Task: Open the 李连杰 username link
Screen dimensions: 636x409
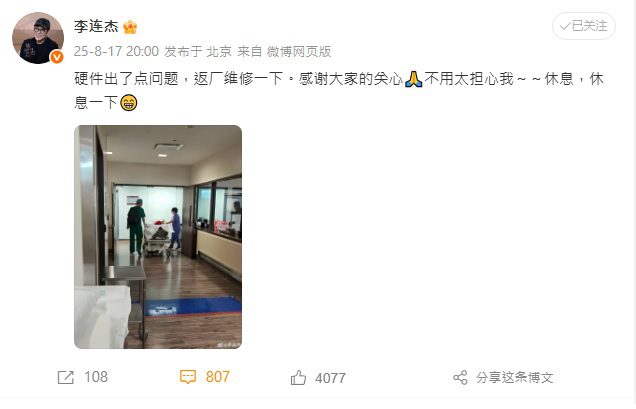Action: coord(96,27)
